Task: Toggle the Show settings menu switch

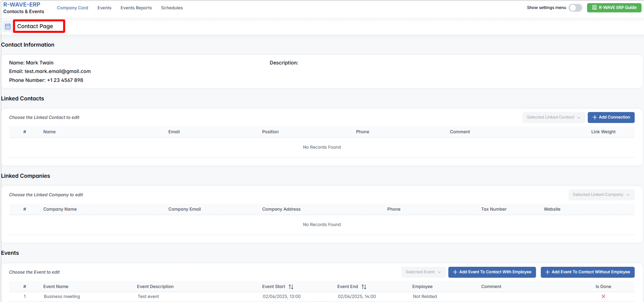Action: pos(575,8)
